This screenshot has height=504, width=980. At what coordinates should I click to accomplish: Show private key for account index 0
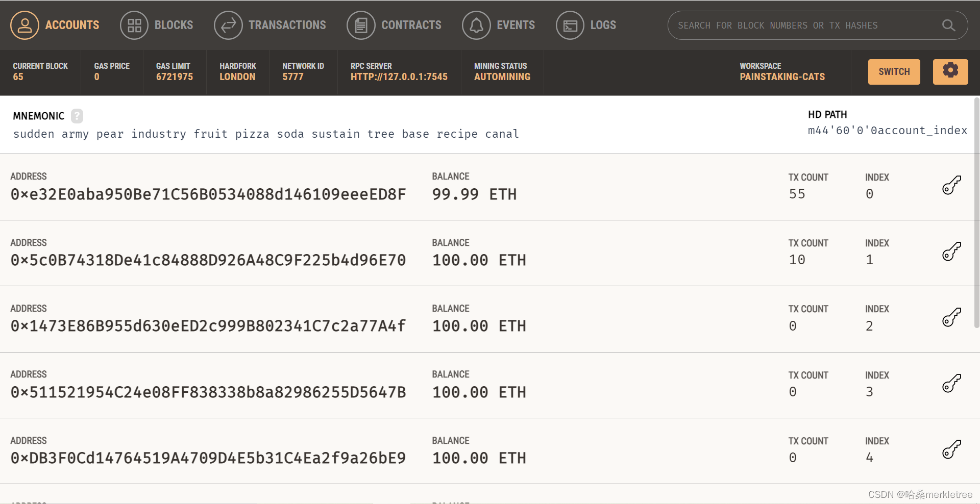[951, 185]
